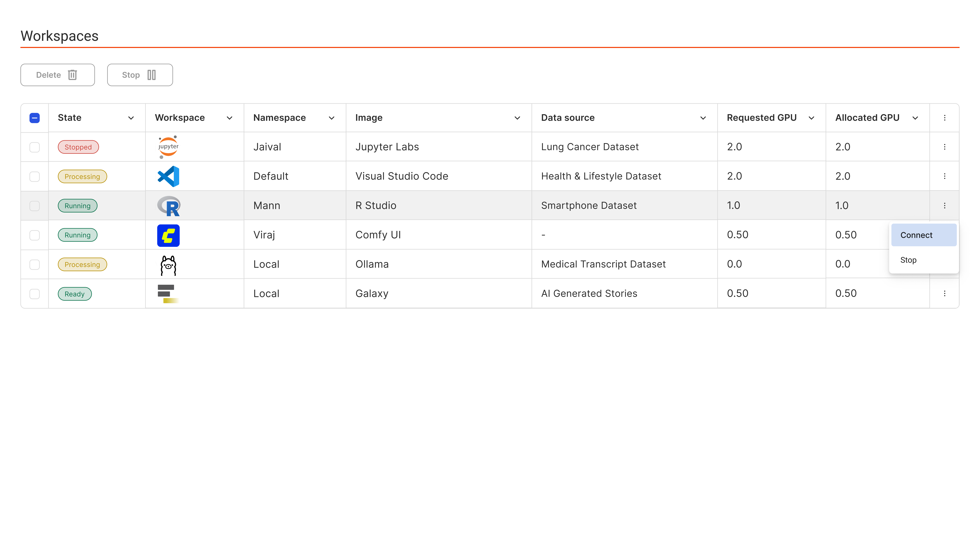The width and height of the screenshot is (980, 551).
Task: Click the Ollama image text
Action: (372, 264)
